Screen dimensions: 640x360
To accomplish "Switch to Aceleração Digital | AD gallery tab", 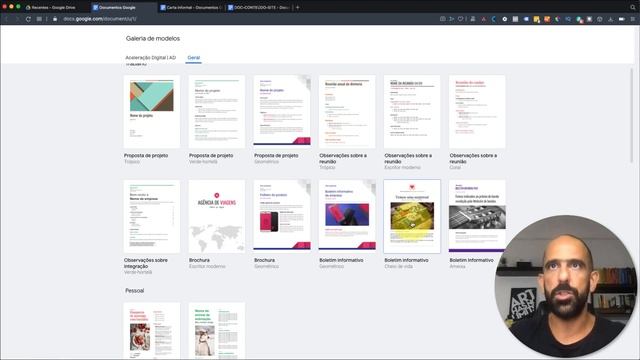I will [151, 58].
